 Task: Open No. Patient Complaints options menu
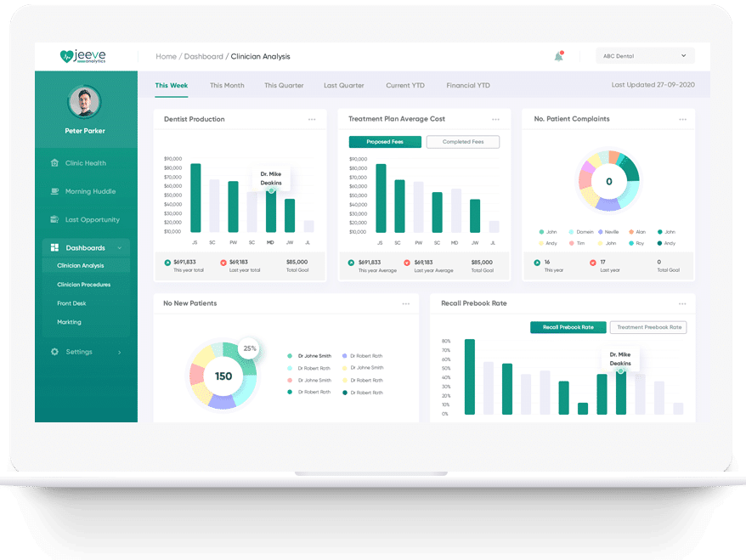click(x=683, y=120)
